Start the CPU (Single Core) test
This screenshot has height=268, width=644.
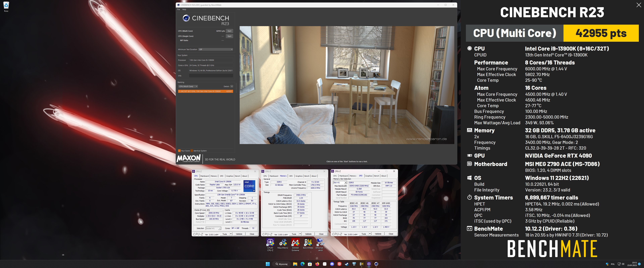[x=229, y=36]
